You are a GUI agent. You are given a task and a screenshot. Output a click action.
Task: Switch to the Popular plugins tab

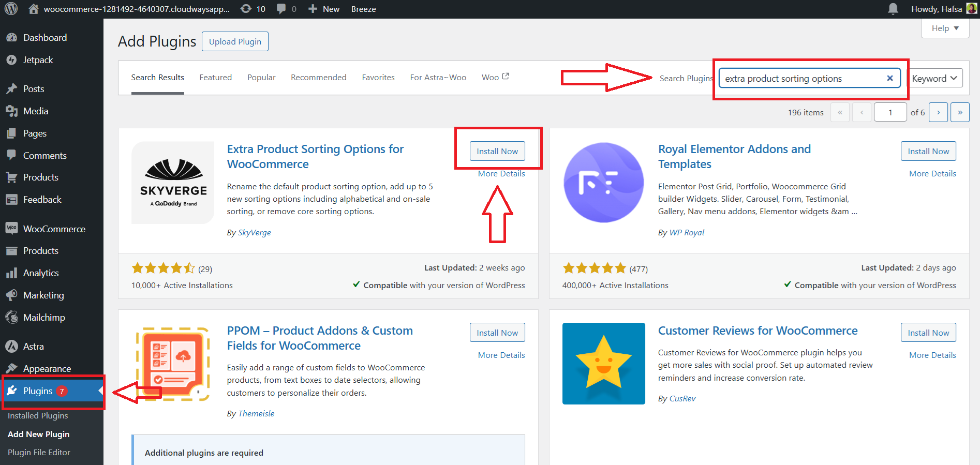point(261,78)
